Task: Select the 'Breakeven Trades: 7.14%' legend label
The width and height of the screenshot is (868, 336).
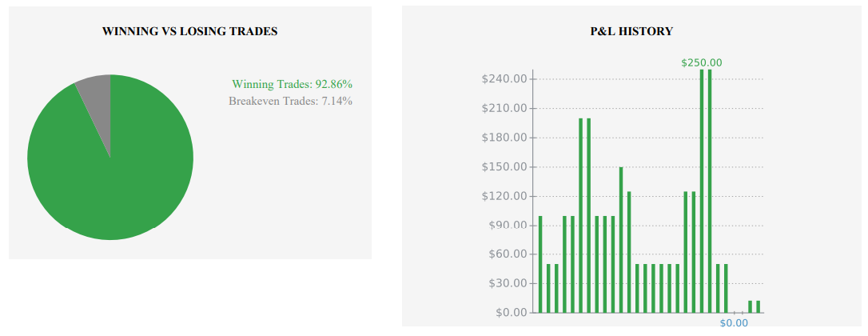Action: tap(291, 101)
